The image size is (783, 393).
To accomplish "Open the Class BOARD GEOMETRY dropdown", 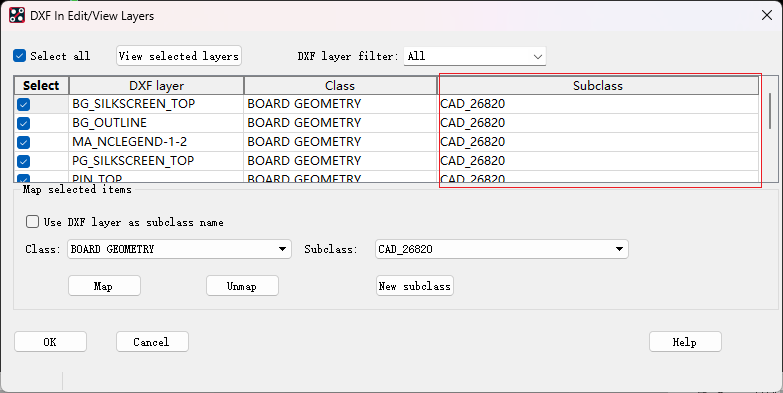I will point(179,249).
